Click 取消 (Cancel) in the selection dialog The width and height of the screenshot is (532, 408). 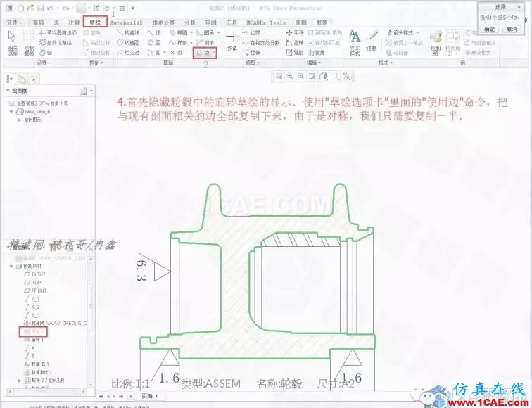[512, 29]
